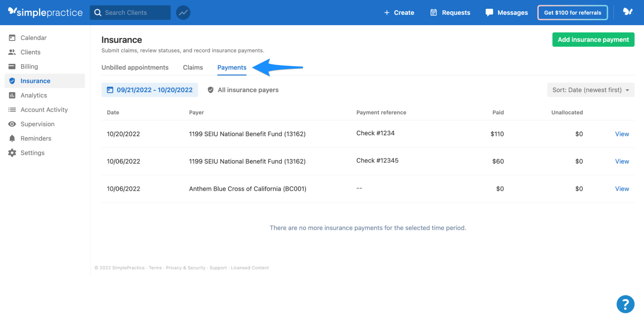Switch to the Claims tab
Screen dimensions: 644x322
[x=193, y=67]
